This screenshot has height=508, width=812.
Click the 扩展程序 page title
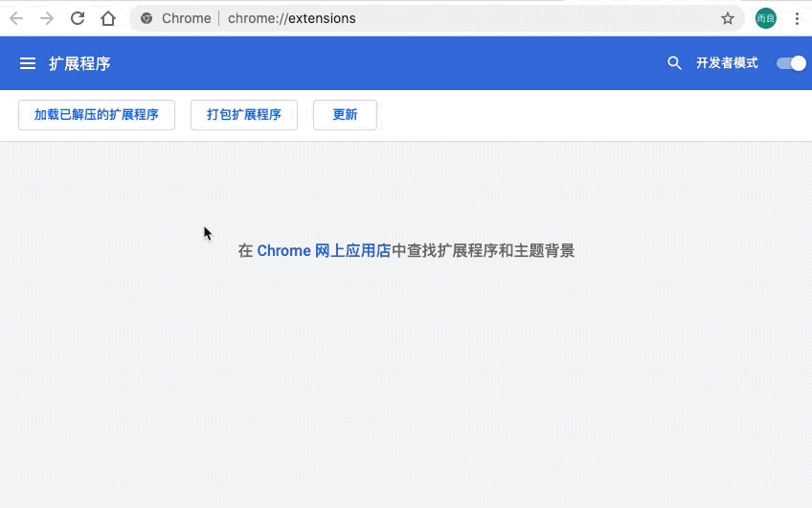(79, 64)
